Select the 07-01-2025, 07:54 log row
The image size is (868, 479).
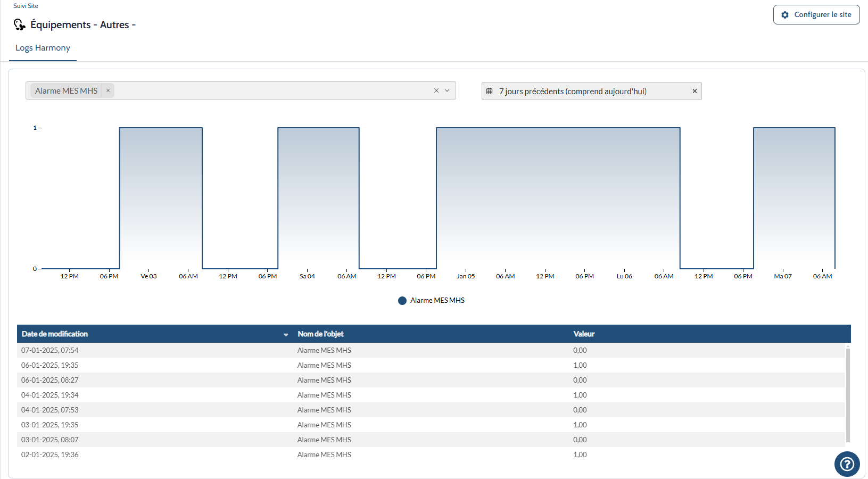(431, 350)
